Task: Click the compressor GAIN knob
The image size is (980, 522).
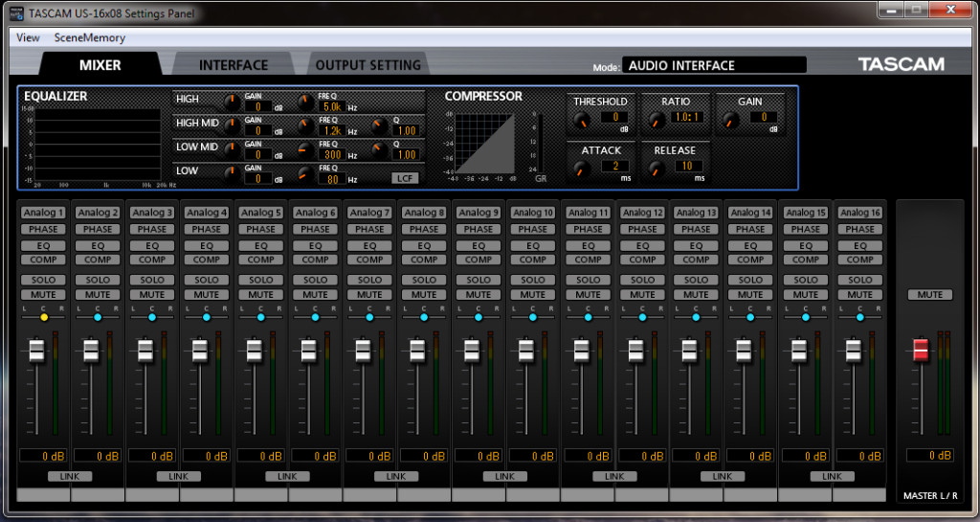Action: click(x=730, y=120)
